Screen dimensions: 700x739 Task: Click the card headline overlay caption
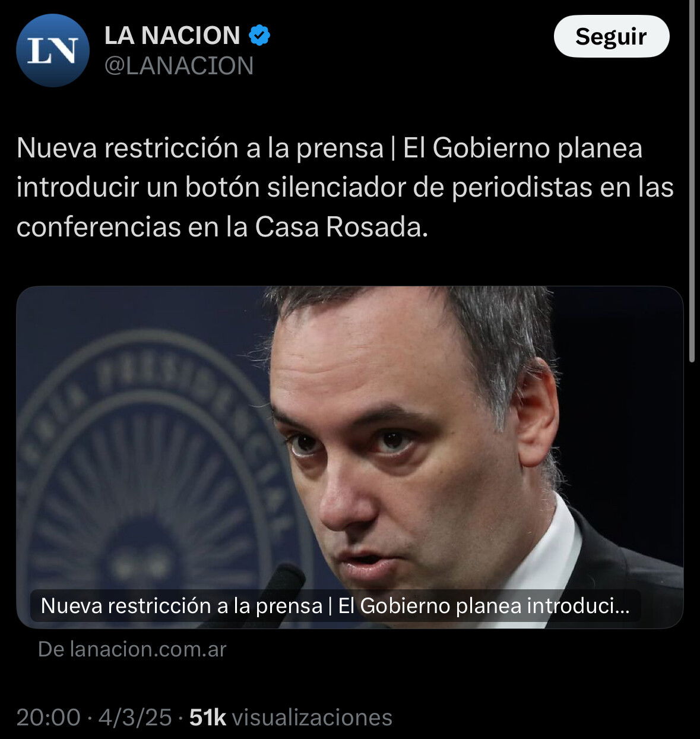335,606
